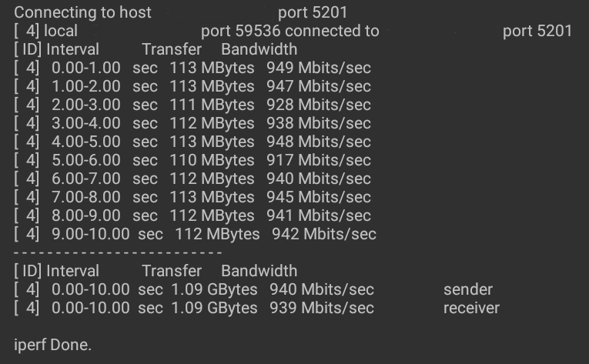Click 'port 59536 connected to' text
This screenshot has height=364, width=589.
pyautogui.click(x=289, y=31)
